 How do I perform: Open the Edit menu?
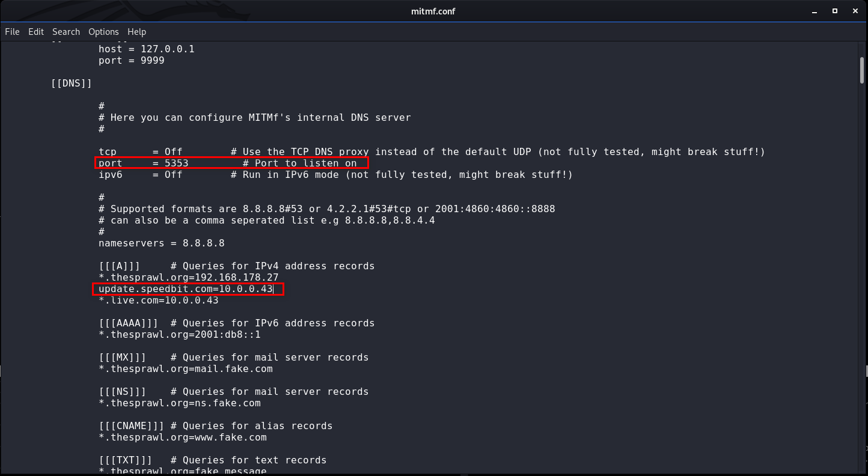[x=36, y=32]
